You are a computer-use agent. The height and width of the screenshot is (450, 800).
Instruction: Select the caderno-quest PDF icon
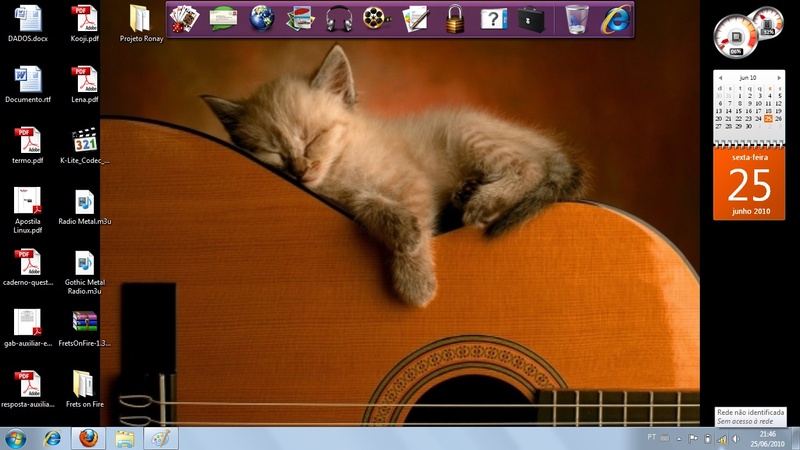pyautogui.click(x=28, y=267)
